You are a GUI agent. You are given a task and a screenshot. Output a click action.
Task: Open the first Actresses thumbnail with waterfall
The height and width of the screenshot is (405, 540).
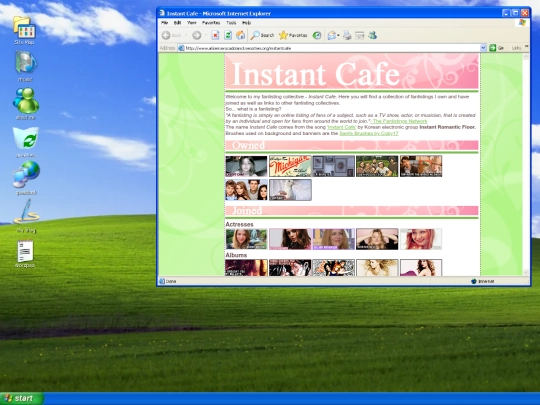[x=246, y=239]
